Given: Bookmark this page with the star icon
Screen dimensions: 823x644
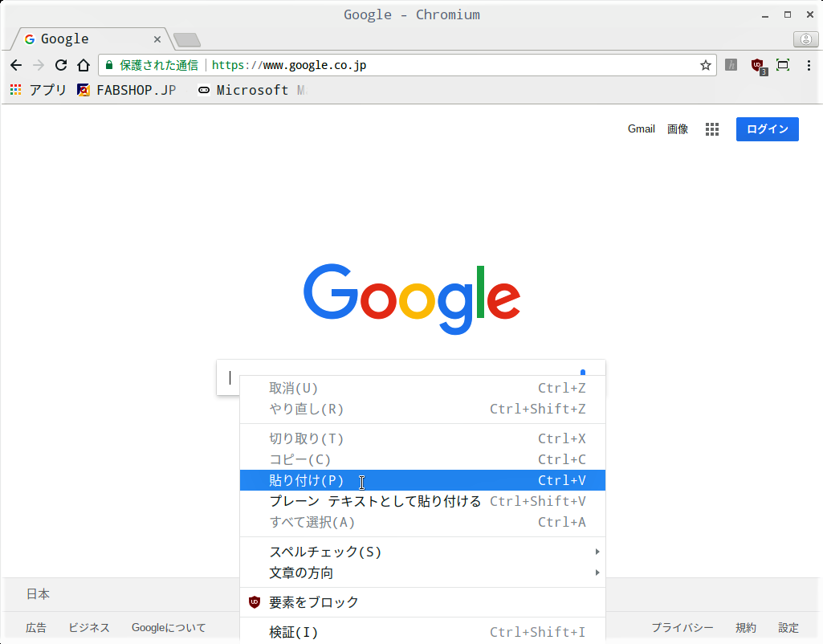Looking at the screenshot, I should (x=706, y=65).
